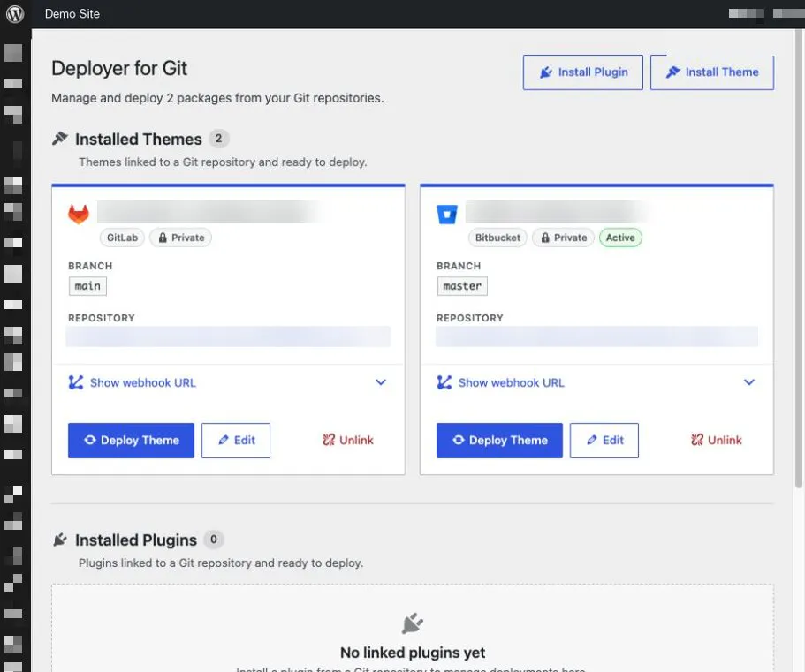This screenshot has width=805, height=672.
Task: Click the plug icon in Install Plugin button
Action: tap(546, 72)
